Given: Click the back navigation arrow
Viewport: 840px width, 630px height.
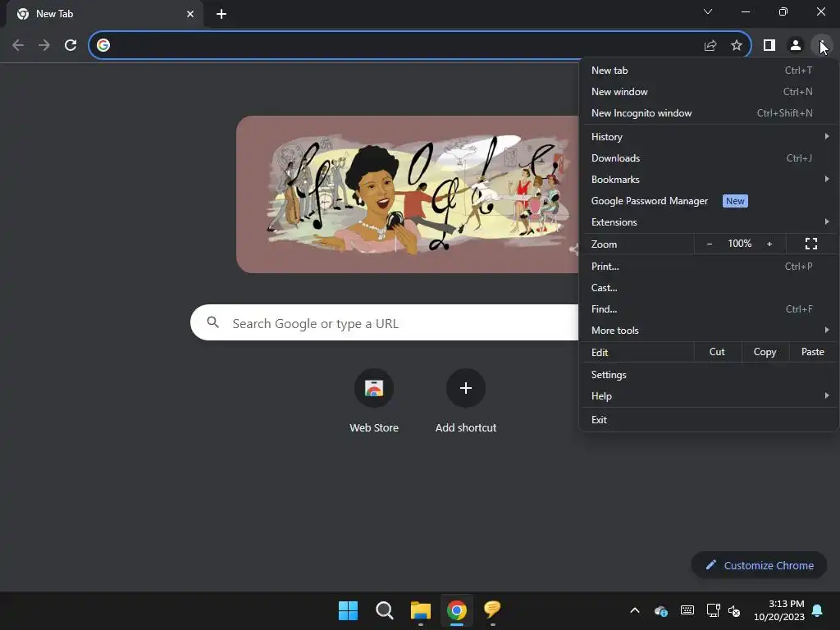Looking at the screenshot, I should point(18,45).
